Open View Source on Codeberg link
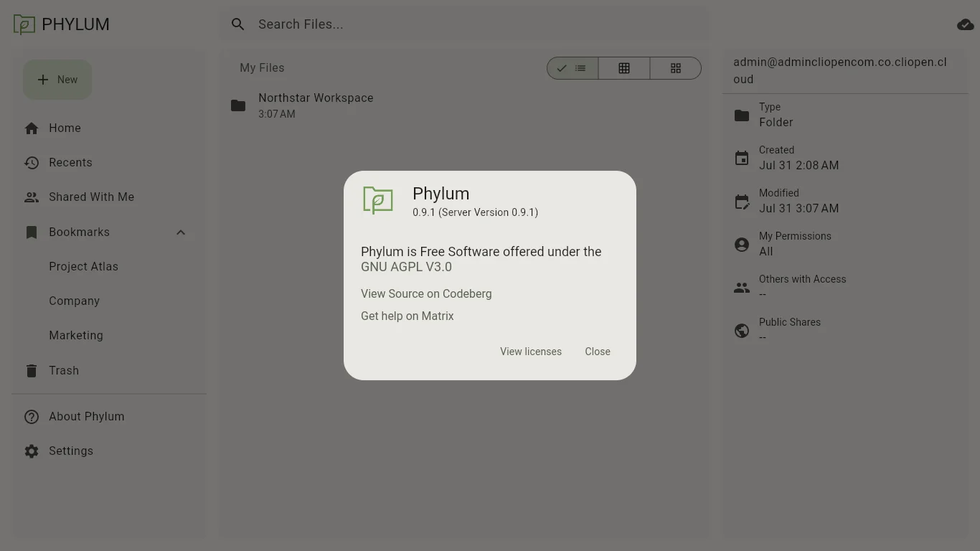Screen dimensions: 980x551 [426, 294]
